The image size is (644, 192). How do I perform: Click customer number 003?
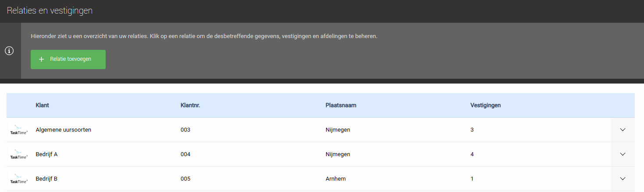pos(185,130)
